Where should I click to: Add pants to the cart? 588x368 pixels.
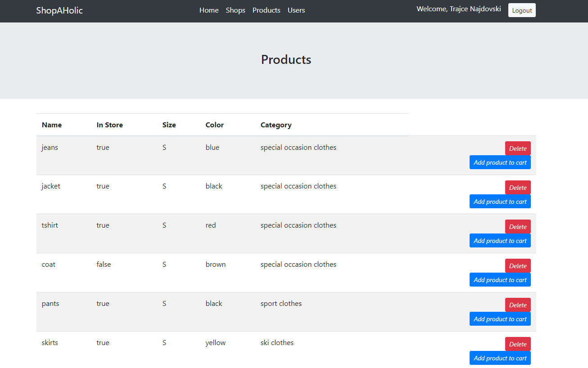point(500,319)
